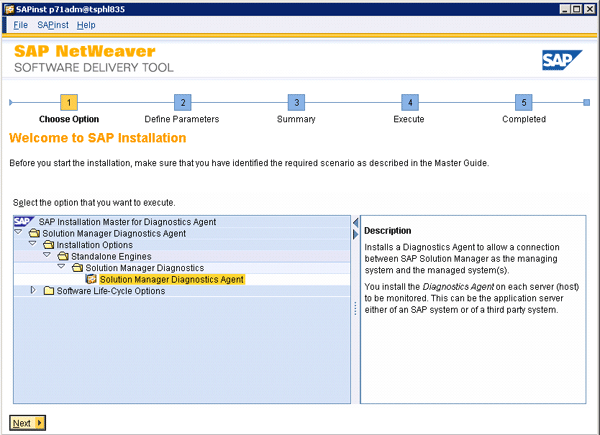Click the left-pointing splitter arrow to collapse the tree
Screen dimensions: 600x435
[355, 222]
